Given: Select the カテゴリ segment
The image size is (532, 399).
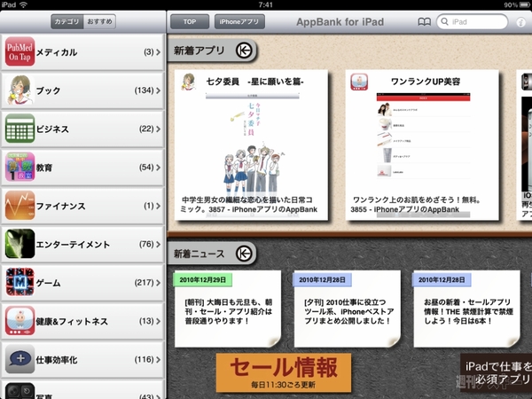Looking at the screenshot, I should pos(67,21).
